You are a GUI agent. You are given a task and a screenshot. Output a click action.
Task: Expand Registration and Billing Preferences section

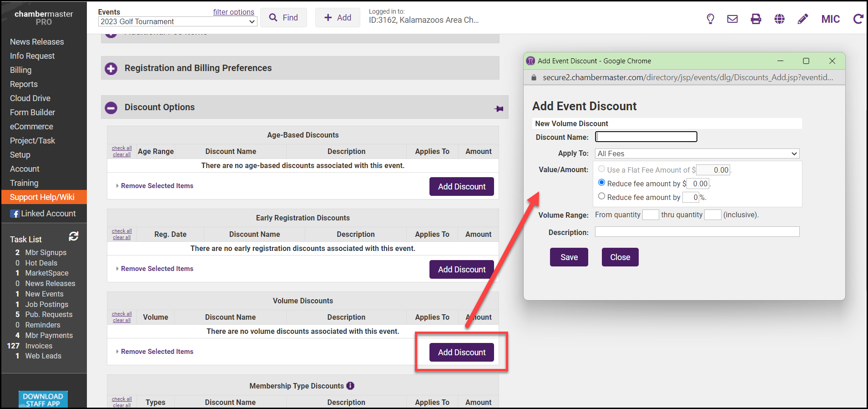click(111, 68)
